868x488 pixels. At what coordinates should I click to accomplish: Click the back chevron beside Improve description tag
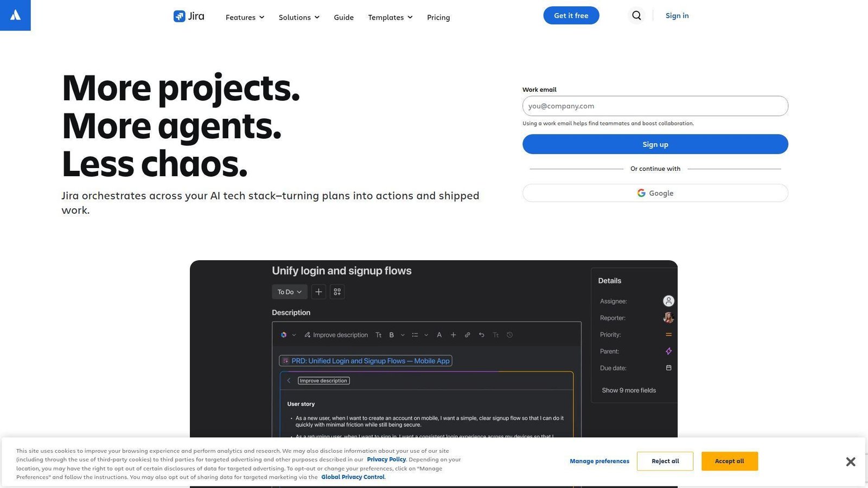point(289,381)
